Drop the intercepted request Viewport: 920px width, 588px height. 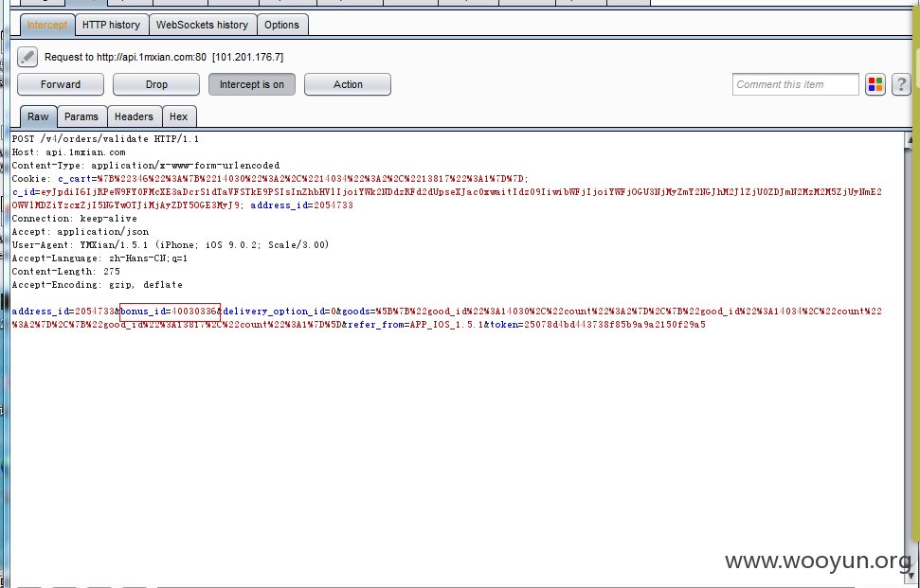156,84
